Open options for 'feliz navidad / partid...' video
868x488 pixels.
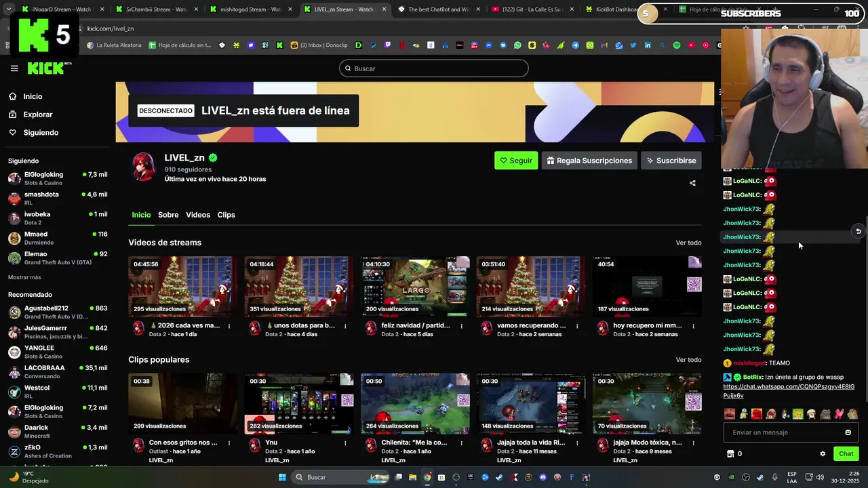click(462, 326)
